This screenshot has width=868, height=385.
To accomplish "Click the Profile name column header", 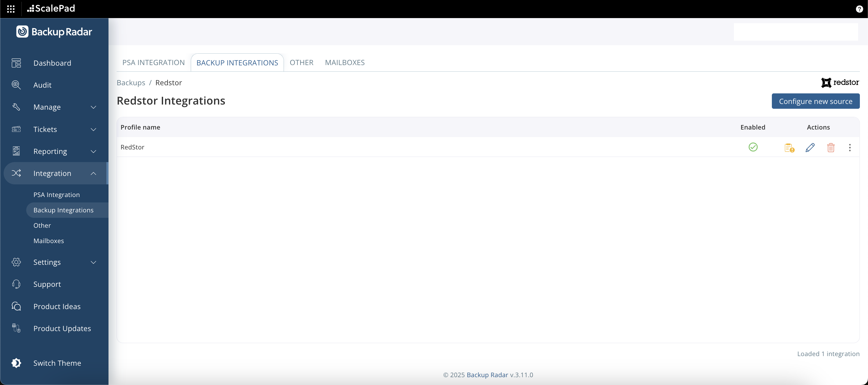I will pyautogui.click(x=140, y=127).
